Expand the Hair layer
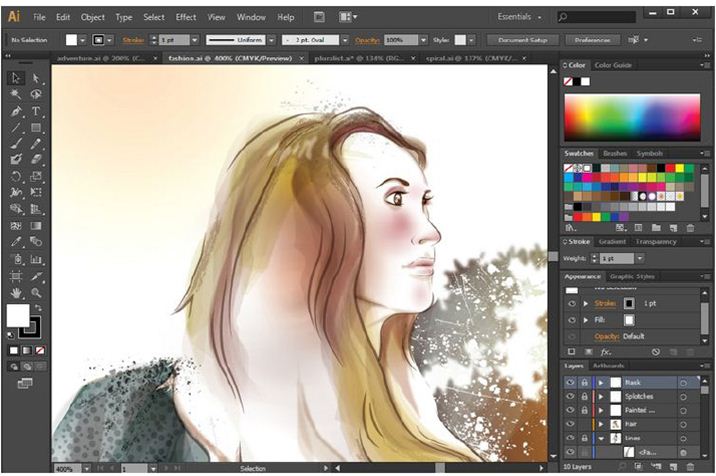Viewport: 716px width, 476px height. [x=601, y=424]
